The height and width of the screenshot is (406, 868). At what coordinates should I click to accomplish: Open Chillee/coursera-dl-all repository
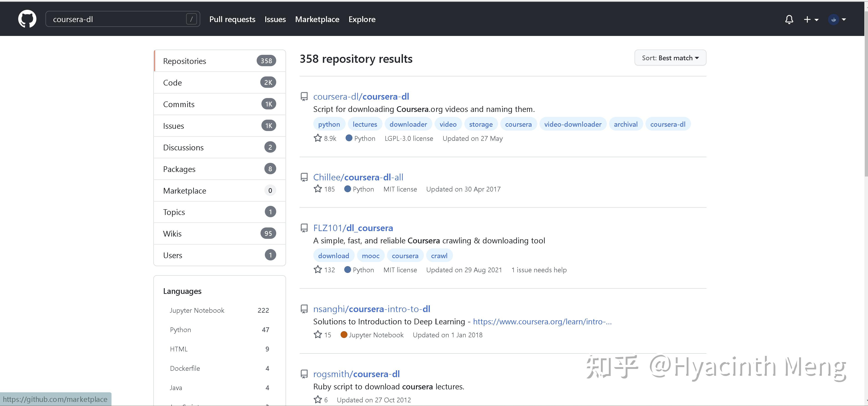(358, 177)
